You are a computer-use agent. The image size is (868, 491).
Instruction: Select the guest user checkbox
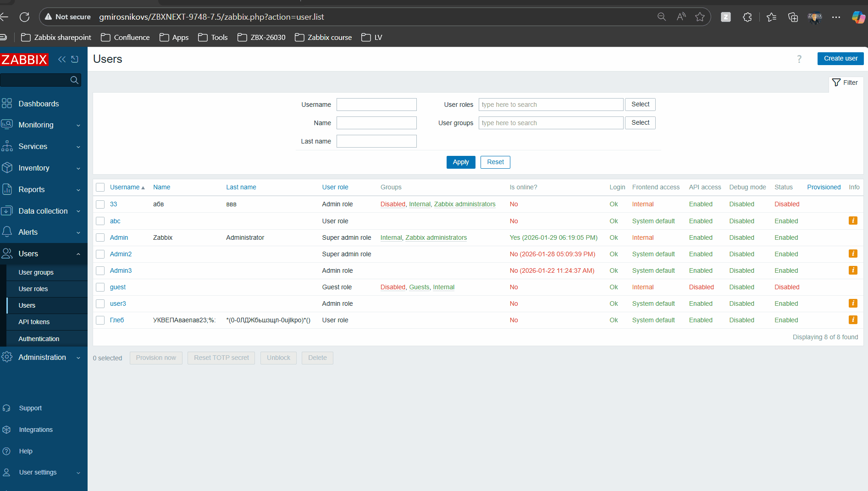100,287
